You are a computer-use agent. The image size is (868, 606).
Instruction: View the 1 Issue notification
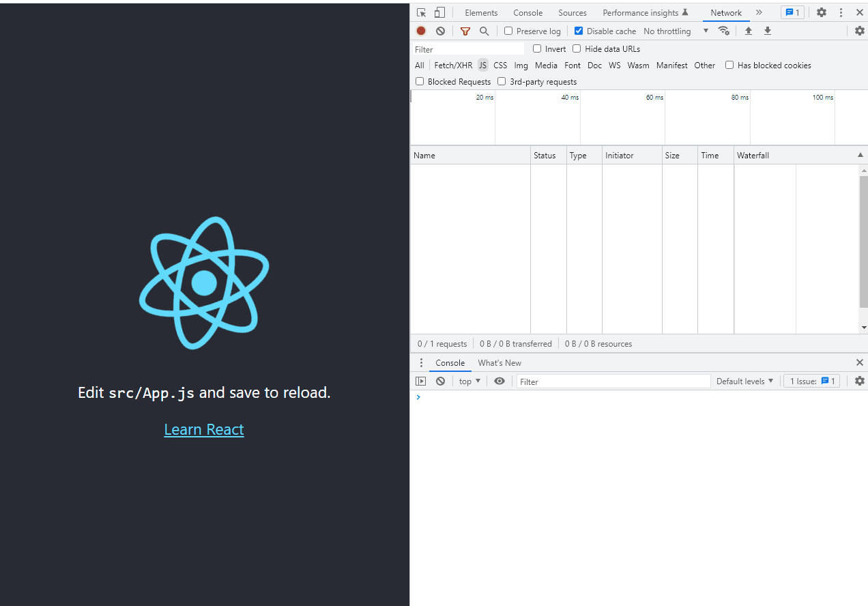[x=811, y=381]
